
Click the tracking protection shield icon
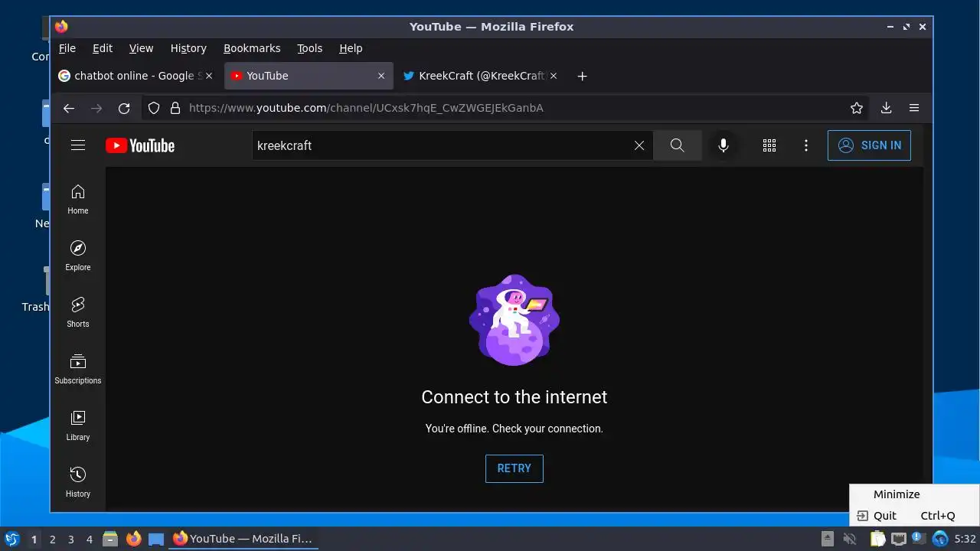point(154,108)
